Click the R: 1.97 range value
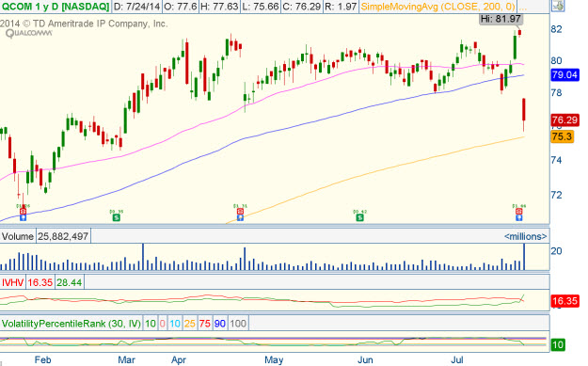 coord(341,7)
